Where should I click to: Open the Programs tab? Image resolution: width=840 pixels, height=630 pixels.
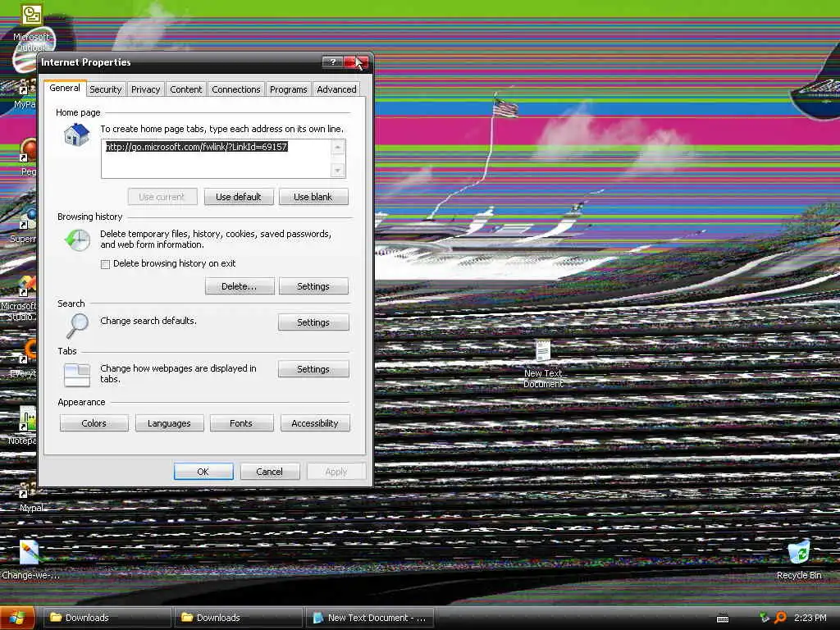click(288, 89)
